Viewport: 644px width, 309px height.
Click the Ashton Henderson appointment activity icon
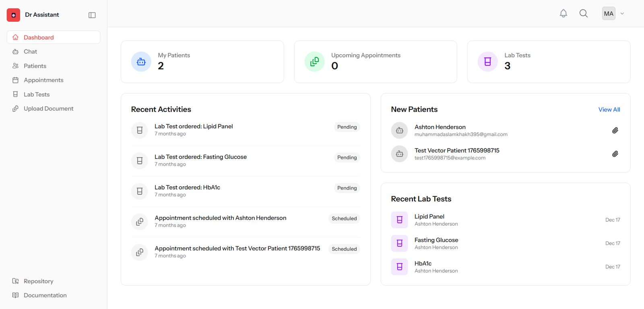click(x=140, y=222)
